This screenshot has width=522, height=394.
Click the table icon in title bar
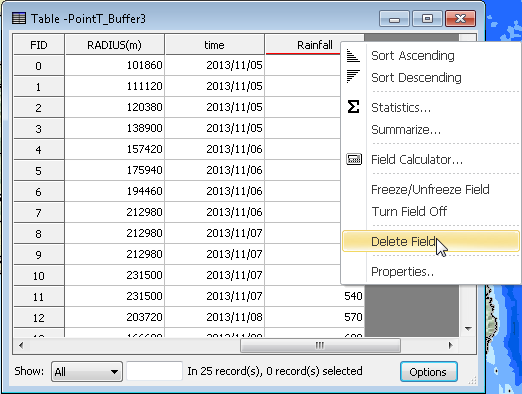[19, 18]
